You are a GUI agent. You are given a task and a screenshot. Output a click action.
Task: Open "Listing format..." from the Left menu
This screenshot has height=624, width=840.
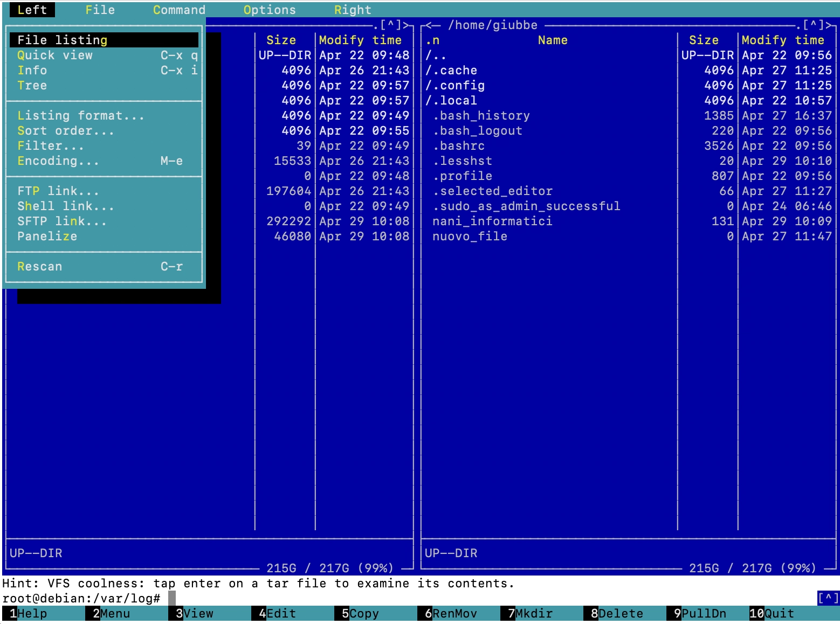point(80,115)
